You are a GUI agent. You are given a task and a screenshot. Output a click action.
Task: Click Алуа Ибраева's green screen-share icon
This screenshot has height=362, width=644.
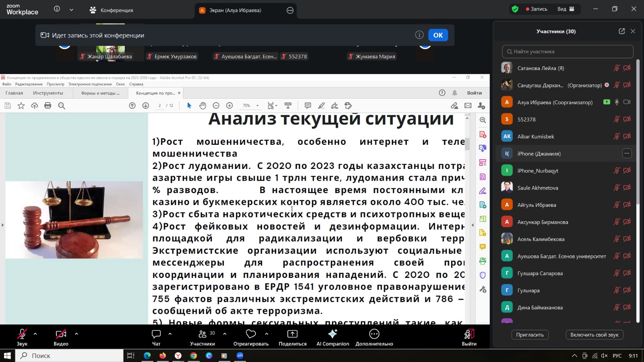click(x=607, y=102)
